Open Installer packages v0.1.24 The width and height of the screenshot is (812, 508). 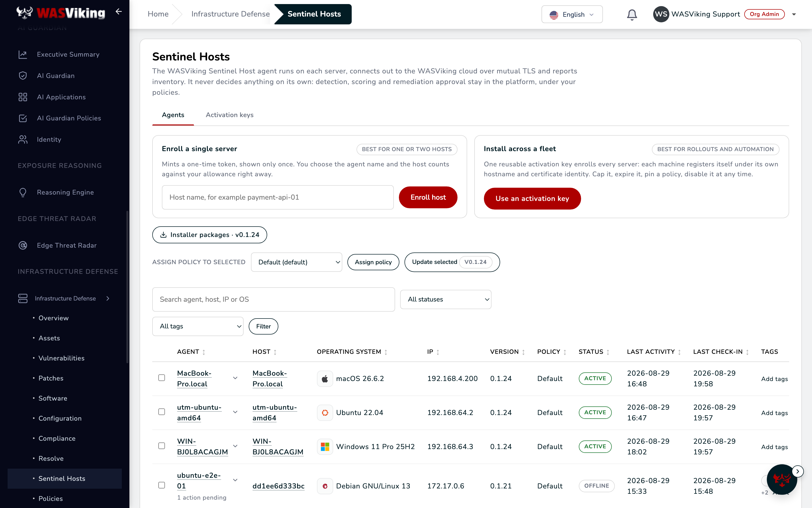(209, 235)
